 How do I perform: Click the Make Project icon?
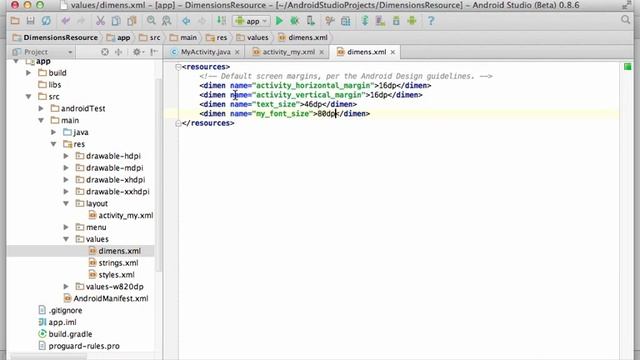(221, 21)
